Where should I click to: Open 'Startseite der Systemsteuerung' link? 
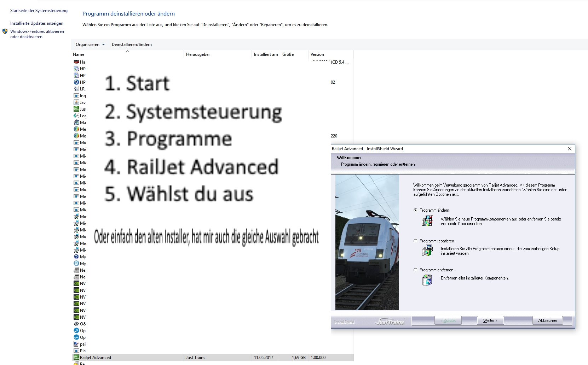pos(39,11)
